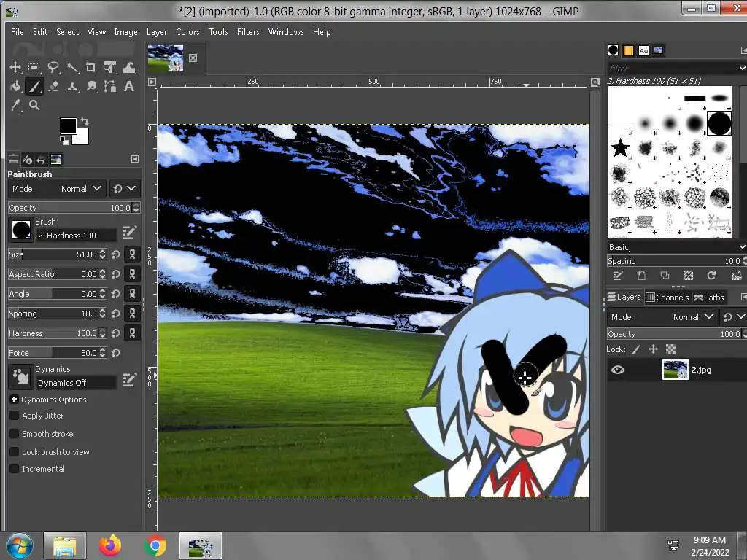Select the Rectangle Select tool
This screenshot has height=560, width=747.
tap(34, 67)
